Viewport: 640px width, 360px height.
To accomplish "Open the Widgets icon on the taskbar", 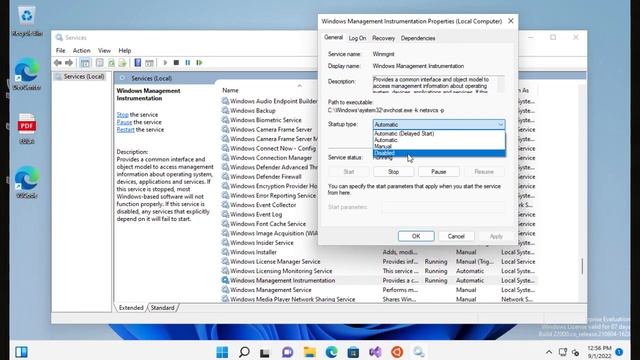I will 21,352.
